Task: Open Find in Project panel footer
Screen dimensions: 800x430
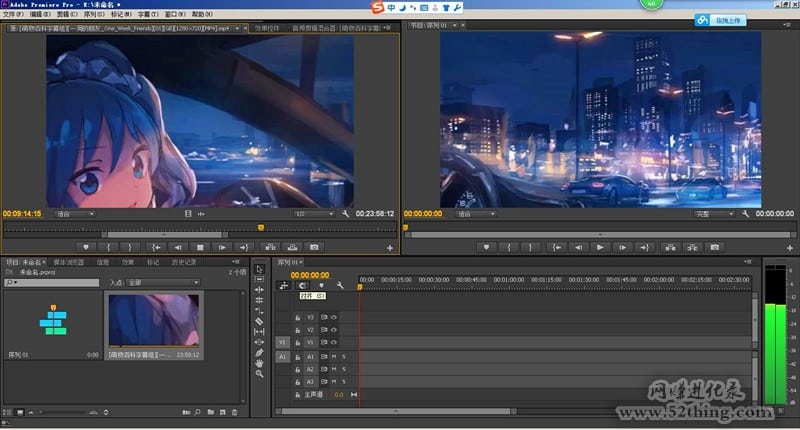Action: (x=197, y=412)
